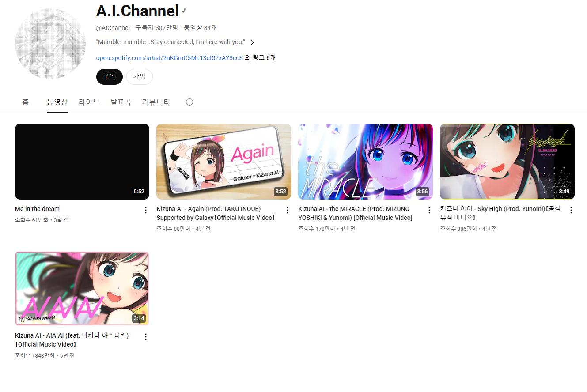This screenshot has height=392, width=587.
Task: Open title Kizuna AI - AIAIAI
Action: click(x=72, y=340)
